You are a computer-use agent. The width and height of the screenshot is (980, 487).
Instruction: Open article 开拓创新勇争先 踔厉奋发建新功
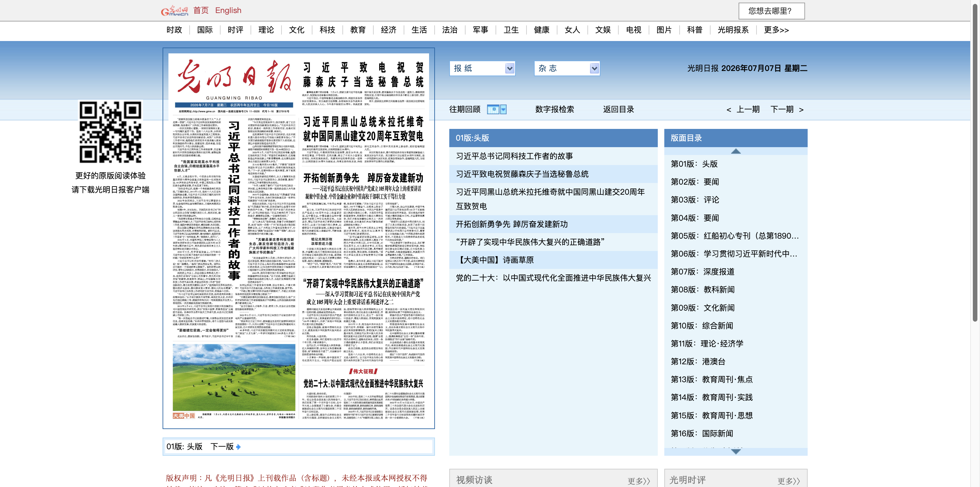click(x=512, y=224)
